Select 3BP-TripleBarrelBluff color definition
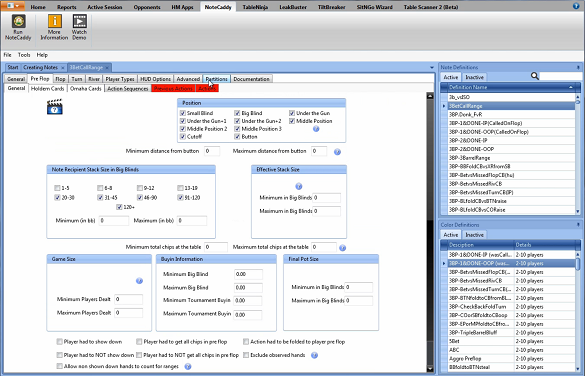The width and height of the screenshot is (585, 376). tap(511, 333)
